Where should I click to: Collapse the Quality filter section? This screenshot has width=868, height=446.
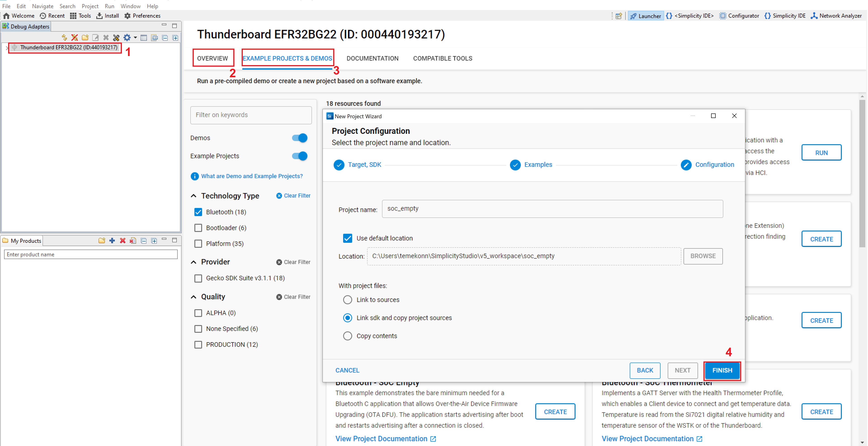194,297
